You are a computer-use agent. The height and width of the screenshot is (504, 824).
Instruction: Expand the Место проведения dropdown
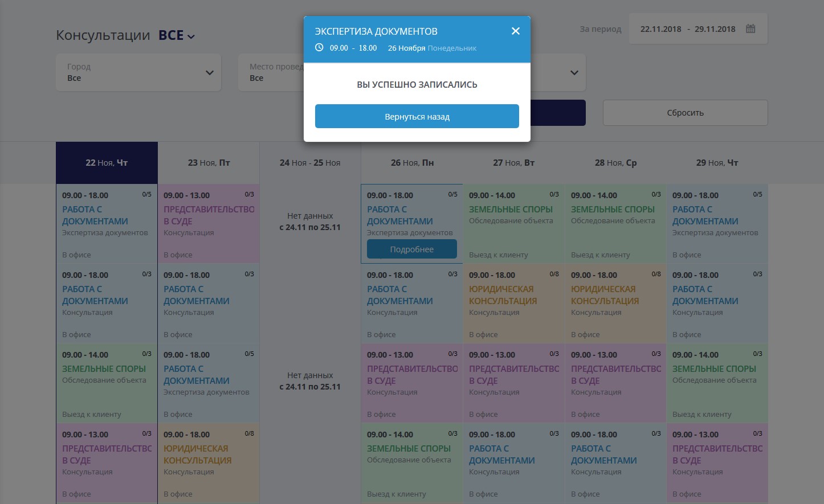(271, 72)
